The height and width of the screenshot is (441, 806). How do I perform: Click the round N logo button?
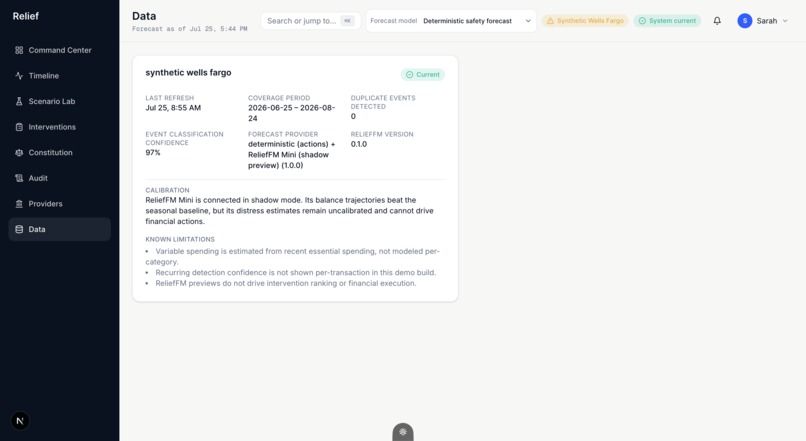tap(20, 421)
